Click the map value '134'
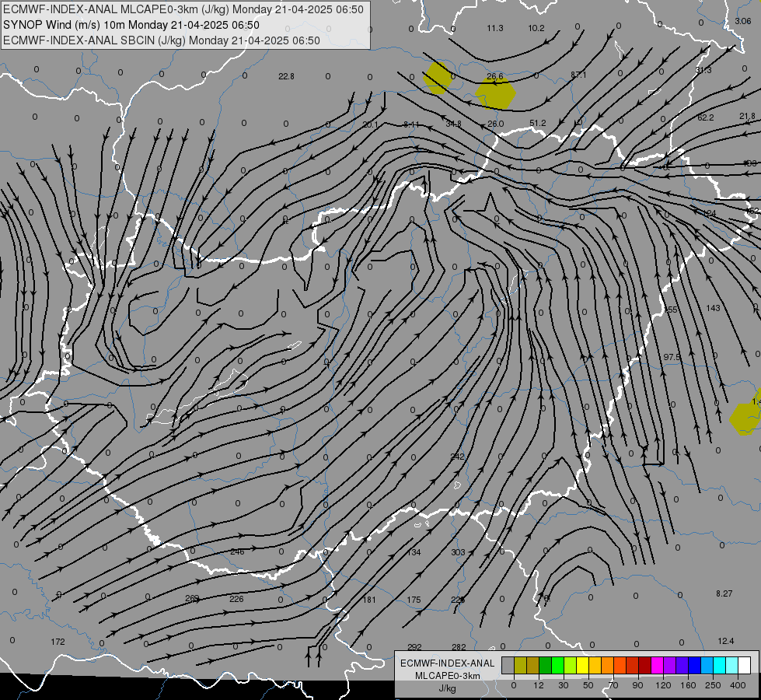This screenshot has width=761, height=700. click(414, 552)
